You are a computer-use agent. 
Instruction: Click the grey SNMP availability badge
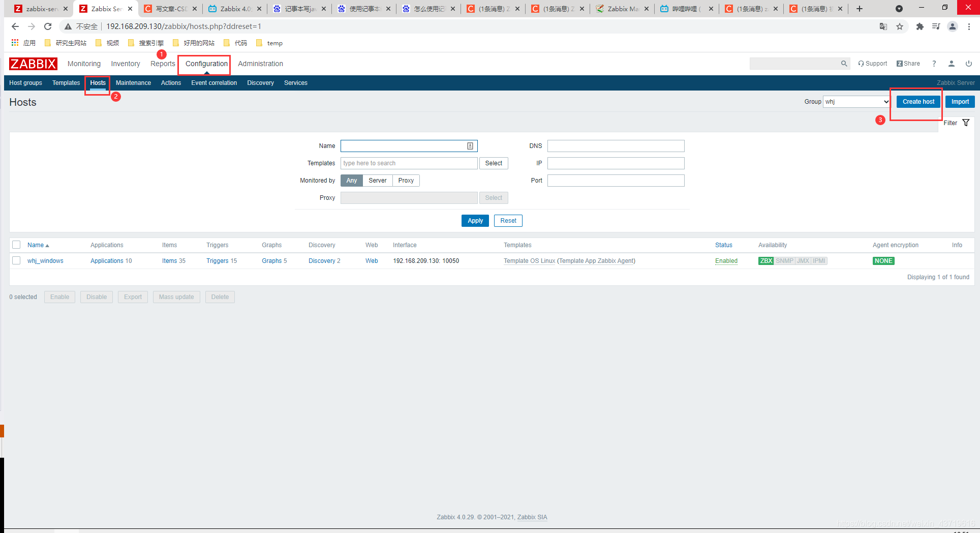pyautogui.click(x=784, y=261)
